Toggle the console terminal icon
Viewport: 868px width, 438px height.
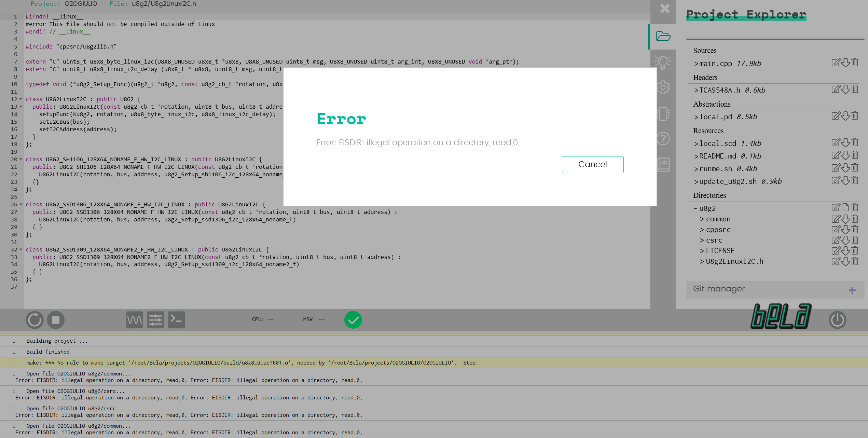click(x=177, y=320)
